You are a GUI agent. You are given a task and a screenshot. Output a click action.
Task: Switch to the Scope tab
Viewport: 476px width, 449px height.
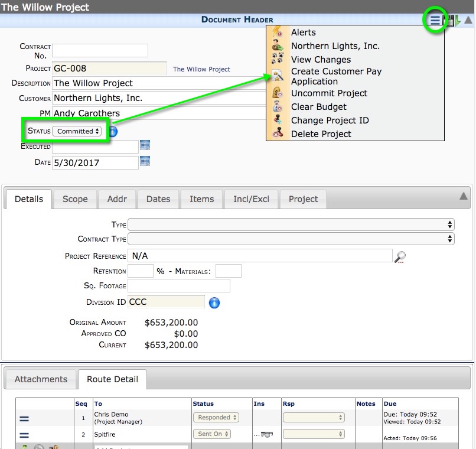click(x=75, y=199)
